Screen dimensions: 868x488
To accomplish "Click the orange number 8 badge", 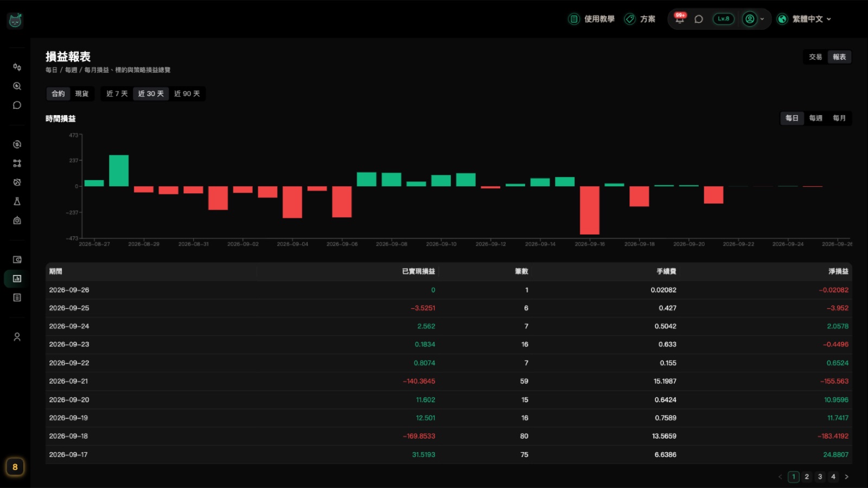I will (15, 467).
